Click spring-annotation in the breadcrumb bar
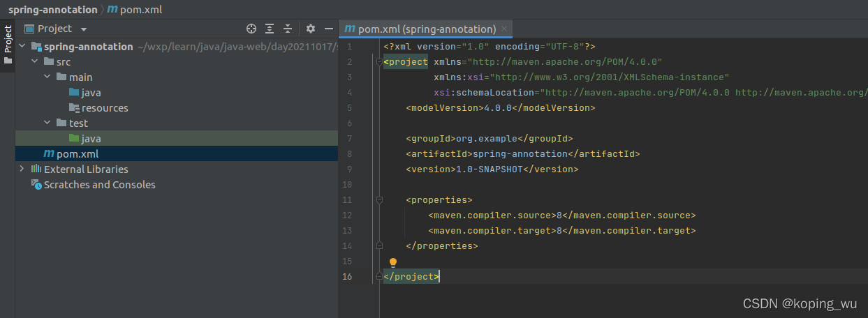Viewport: 868px width, 318px height. point(53,10)
